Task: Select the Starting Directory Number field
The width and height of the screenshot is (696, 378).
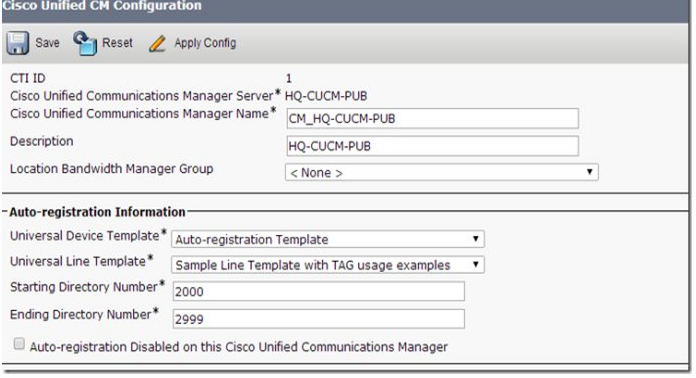Action: pos(319,291)
